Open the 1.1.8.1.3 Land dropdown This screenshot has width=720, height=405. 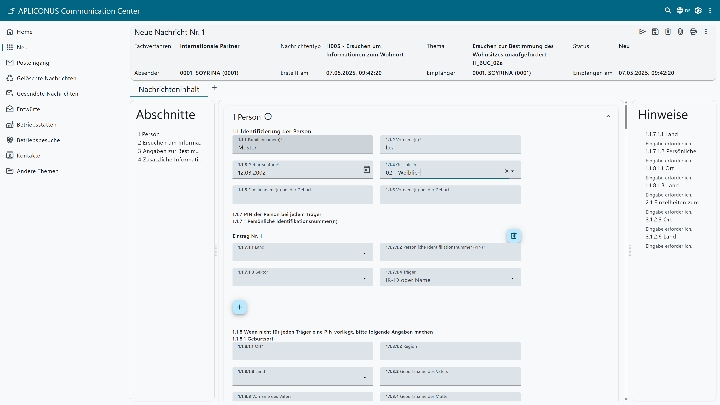[x=365, y=377]
